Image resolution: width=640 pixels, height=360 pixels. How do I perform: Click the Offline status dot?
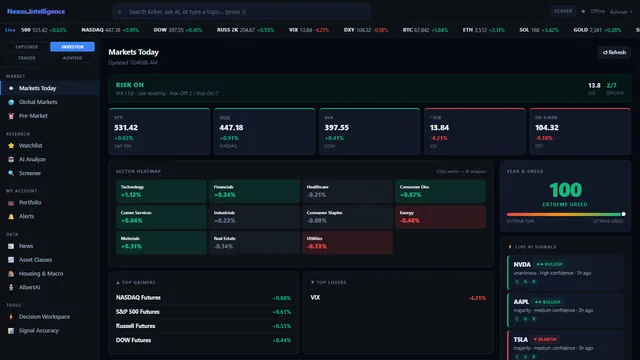pyautogui.click(x=583, y=11)
